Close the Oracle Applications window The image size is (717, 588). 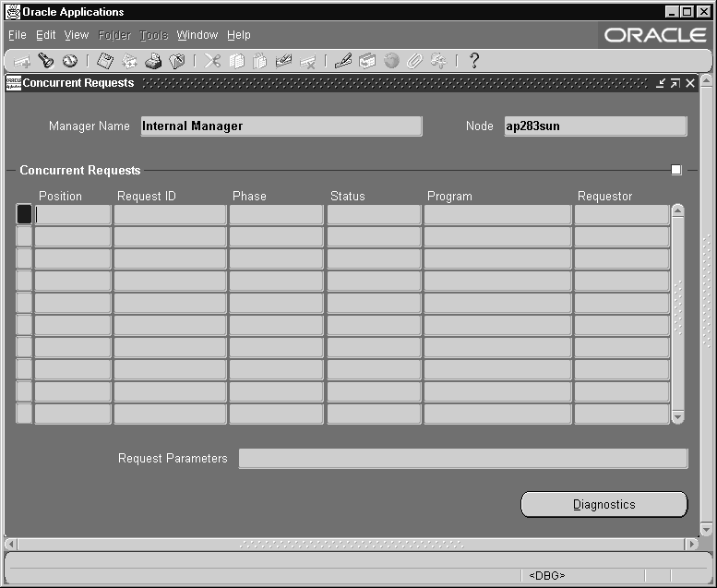click(703, 12)
